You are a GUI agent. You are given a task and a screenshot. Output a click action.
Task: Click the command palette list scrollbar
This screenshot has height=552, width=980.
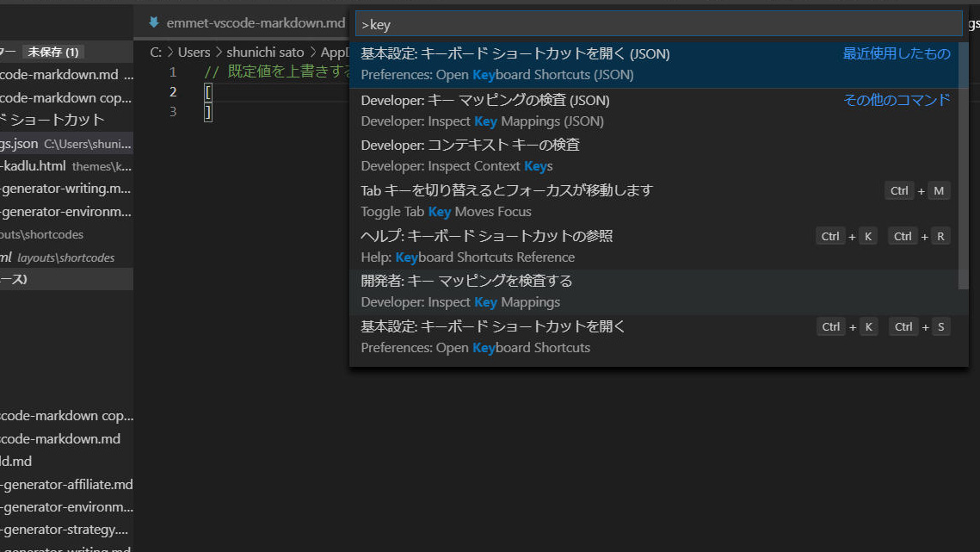click(963, 166)
